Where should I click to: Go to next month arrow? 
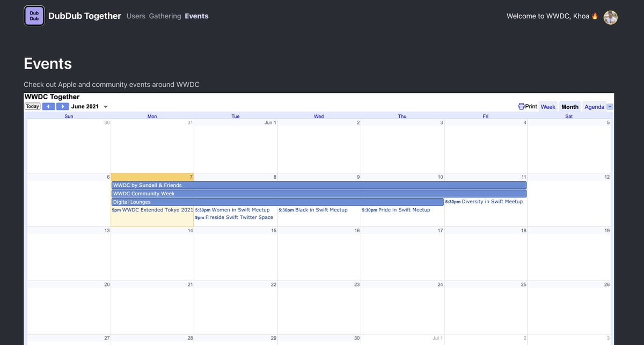tap(62, 106)
